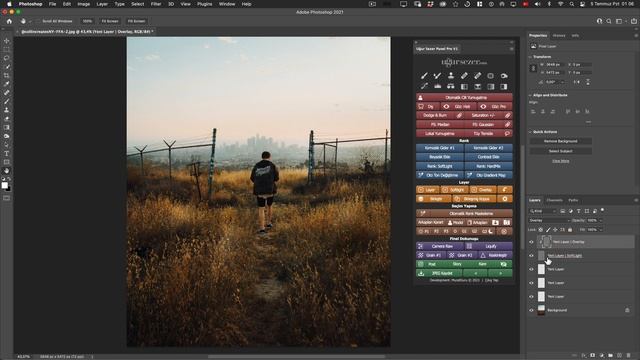This screenshot has height=360, width=640.
Task: Select the Brush tool in left toolbar
Action: 7,101
